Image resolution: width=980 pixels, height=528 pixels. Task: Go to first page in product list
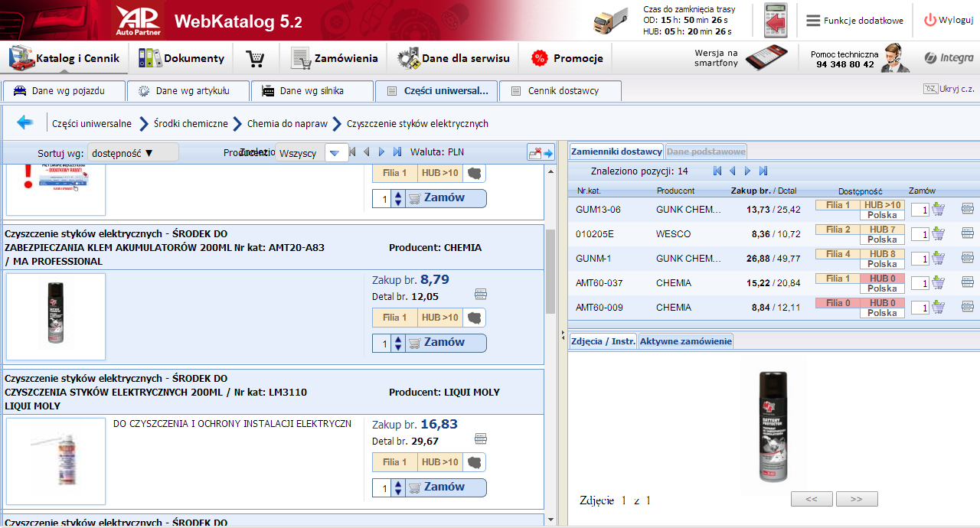click(352, 152)
